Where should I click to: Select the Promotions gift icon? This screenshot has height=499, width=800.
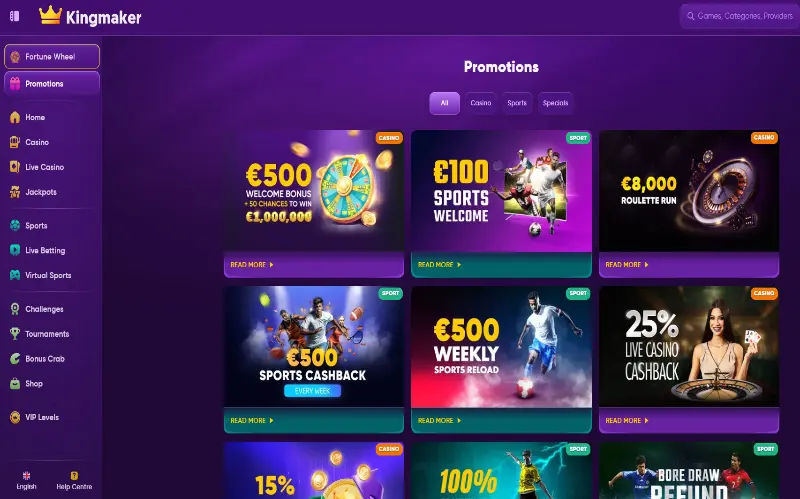coord(15,84)
